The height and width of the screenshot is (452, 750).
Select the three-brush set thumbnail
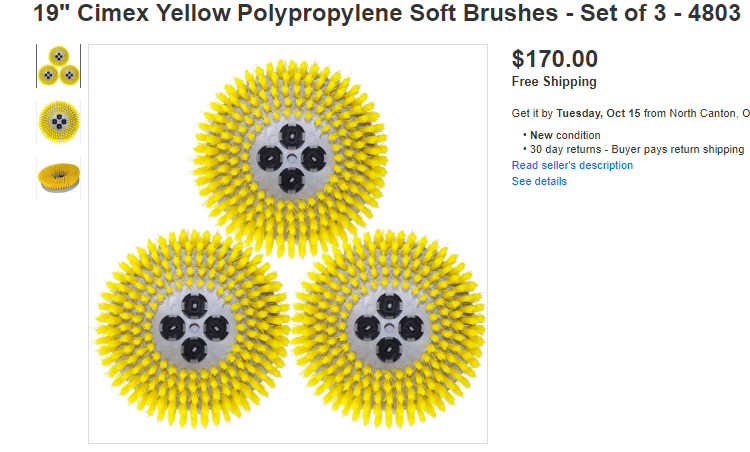pos(58,66)
